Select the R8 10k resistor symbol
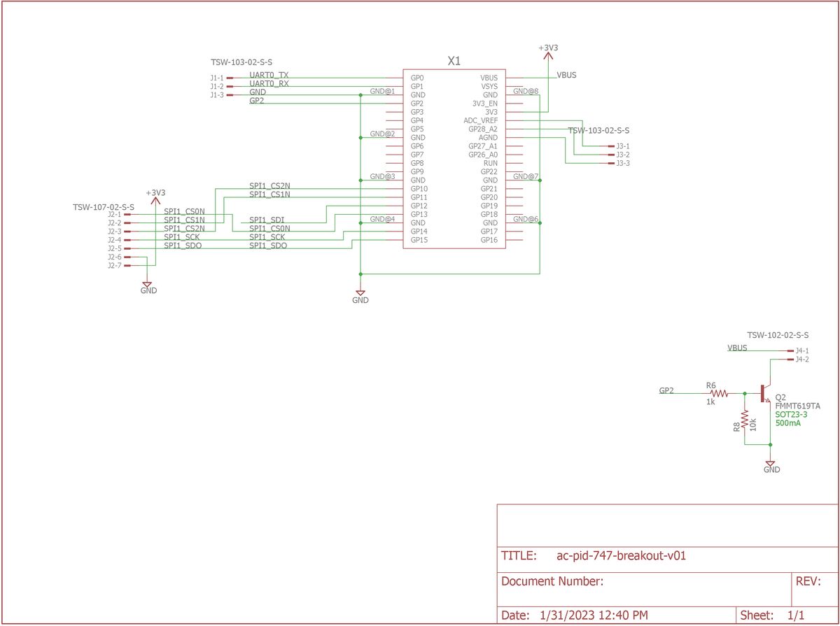The image size is (840, 626). click(x=744, y=420)
